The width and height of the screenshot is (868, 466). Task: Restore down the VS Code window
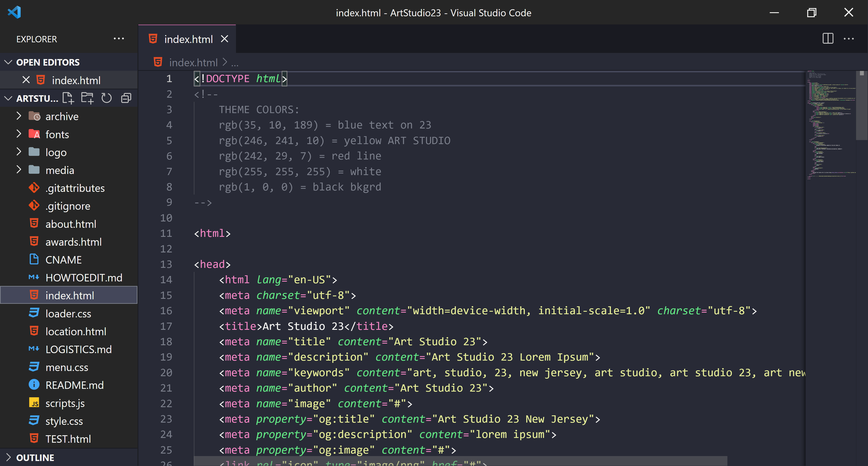[x=812, y=12]
